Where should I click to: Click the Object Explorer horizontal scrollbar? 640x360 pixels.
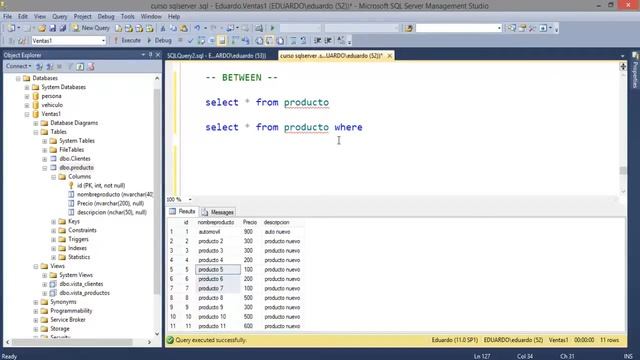pos(72,342)
